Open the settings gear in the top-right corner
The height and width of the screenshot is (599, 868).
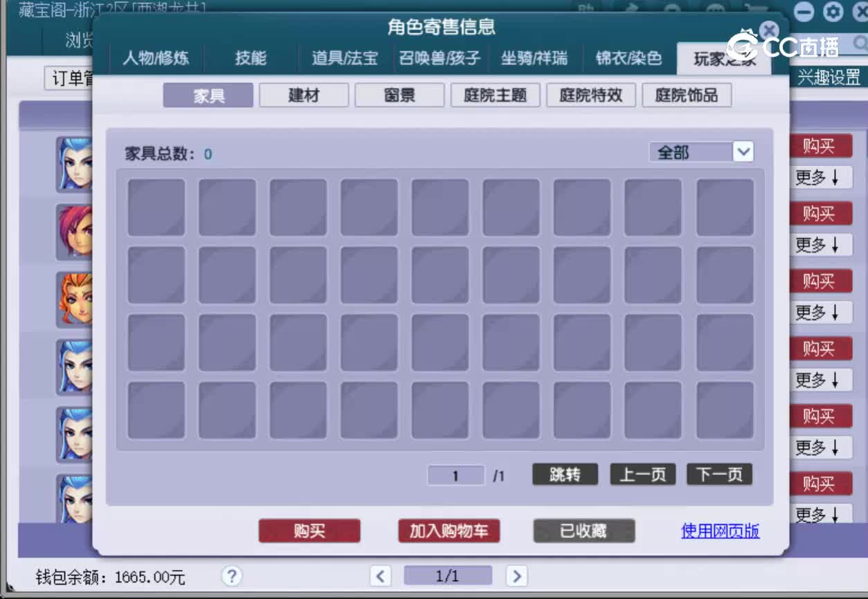pos(832,12)
